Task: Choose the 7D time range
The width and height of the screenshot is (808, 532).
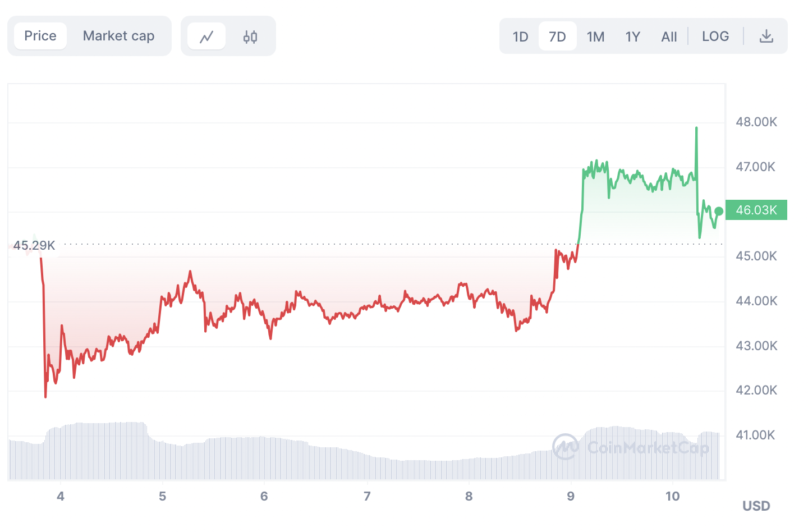Action: (557, 37)
